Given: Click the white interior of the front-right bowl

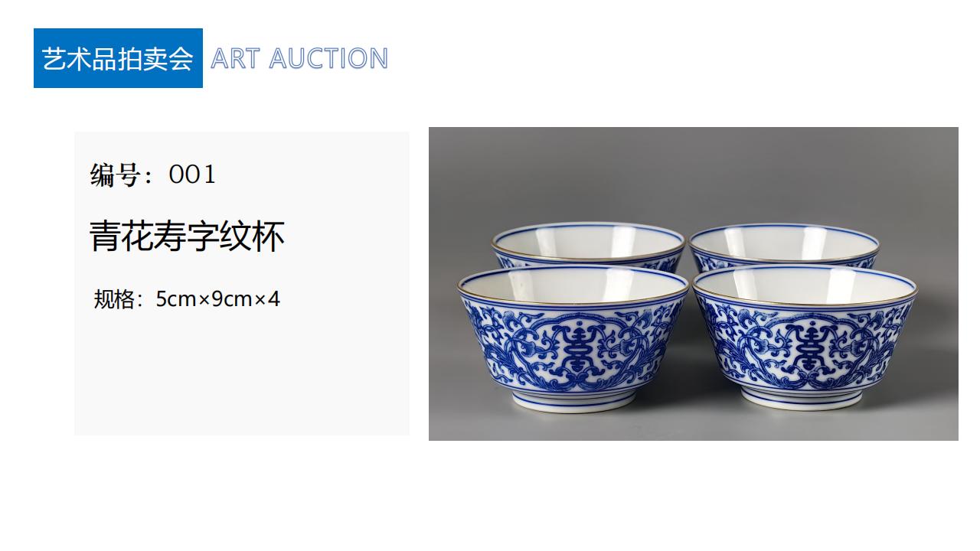Looking at the screenshot, I should coord(804,285).
